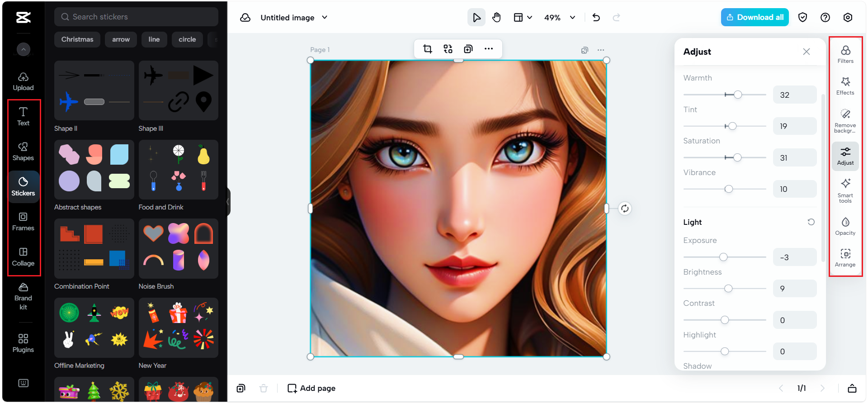Open the Abstract shapes sticker pack

94,170
